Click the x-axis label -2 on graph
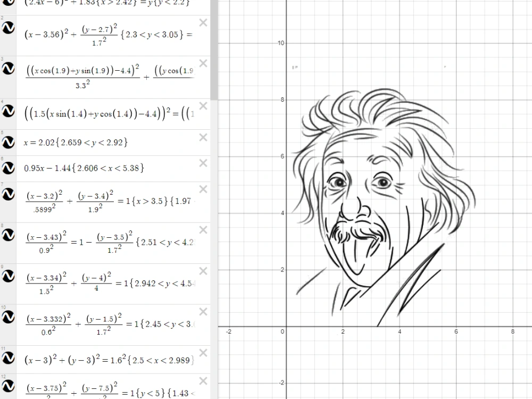This screenshot has width=532, height=399. (229, 331)
